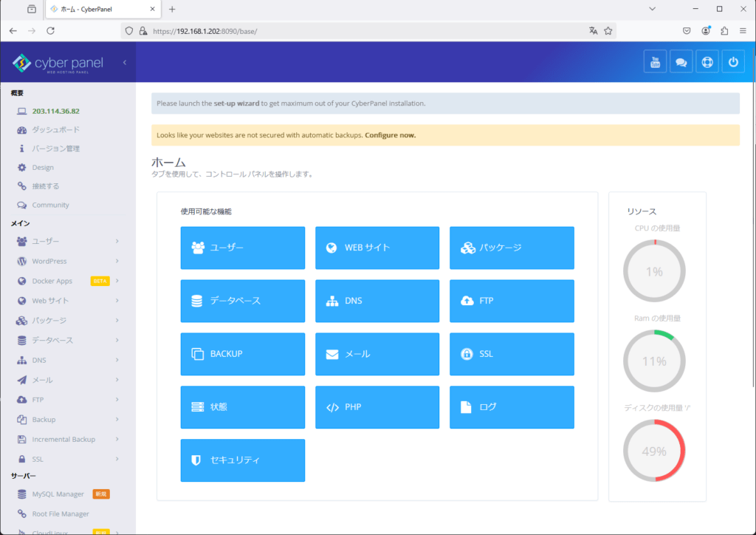Expand the WordPress sidebar menu
Image resolution: width=756 pixels, height=535 pixels.
[x=66, y=261]
